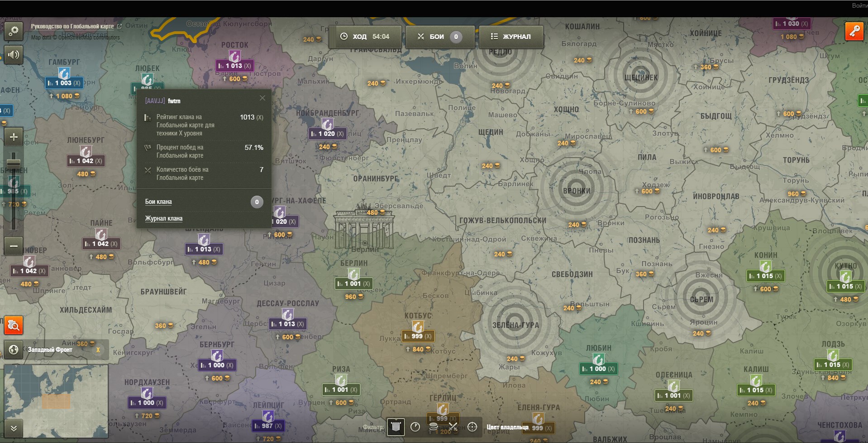Click the minimap thumbnail of Europe
This screenshot has height=443, width=868.
point(56,401)
